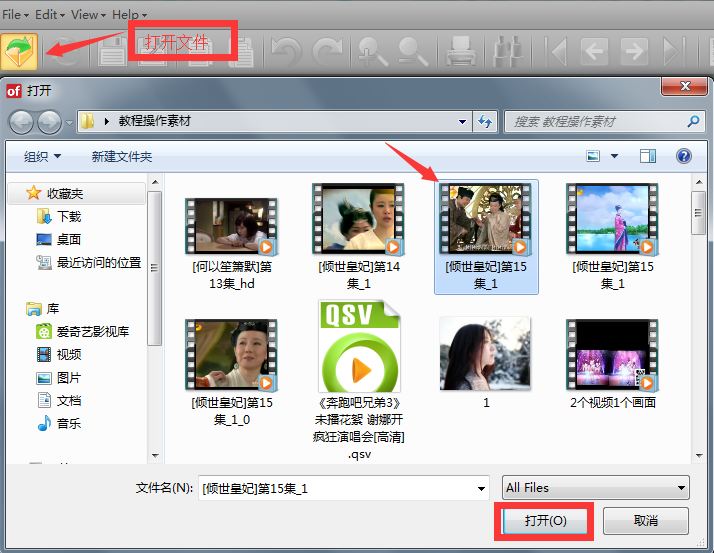Click the search magnifier icon
Viewport: 714px width, 553px height.
(x=693, y=122)
